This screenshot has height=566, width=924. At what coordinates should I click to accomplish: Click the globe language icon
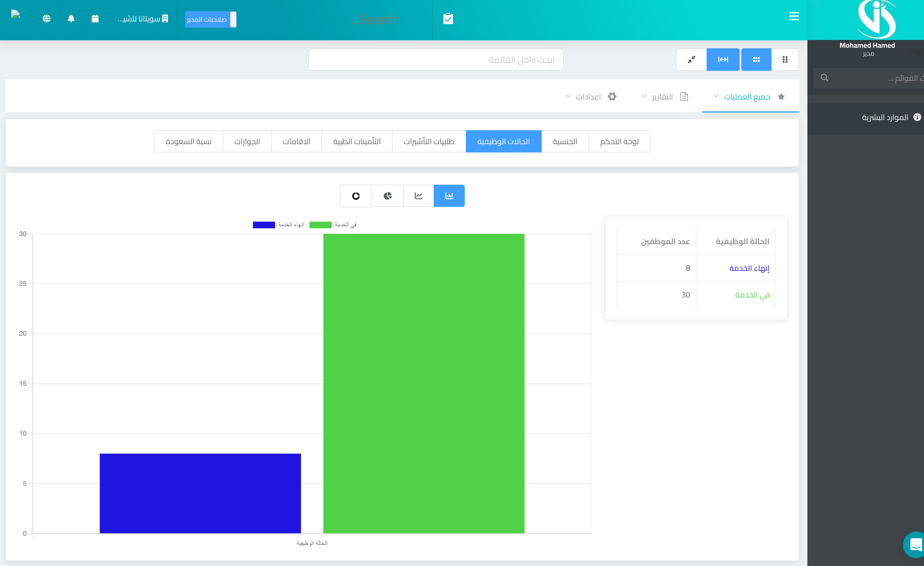click(x=46, y=19)
